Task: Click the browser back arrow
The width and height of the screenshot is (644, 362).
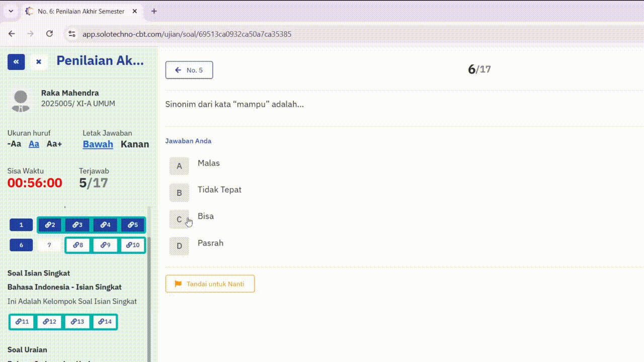Action: tap(12, 34)
